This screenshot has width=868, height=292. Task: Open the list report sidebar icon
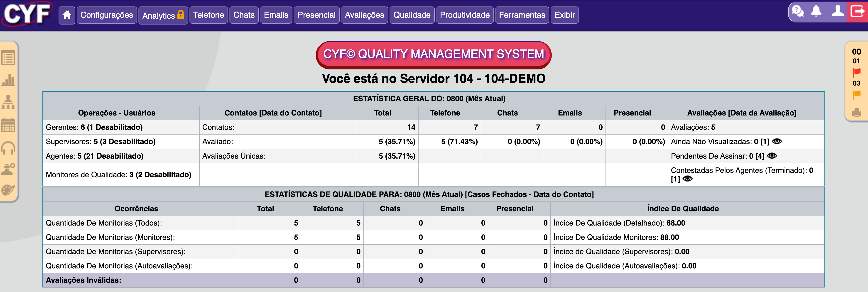tap(8, 58)
